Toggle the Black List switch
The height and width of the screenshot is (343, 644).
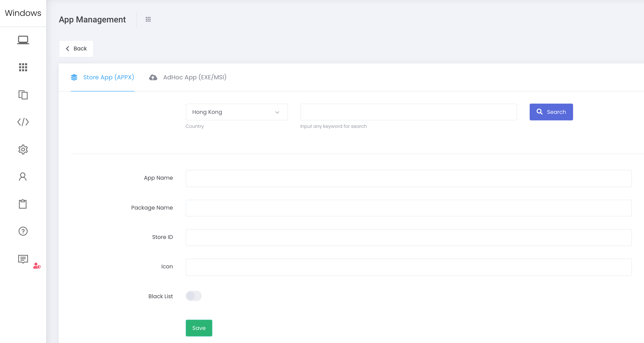194,296
